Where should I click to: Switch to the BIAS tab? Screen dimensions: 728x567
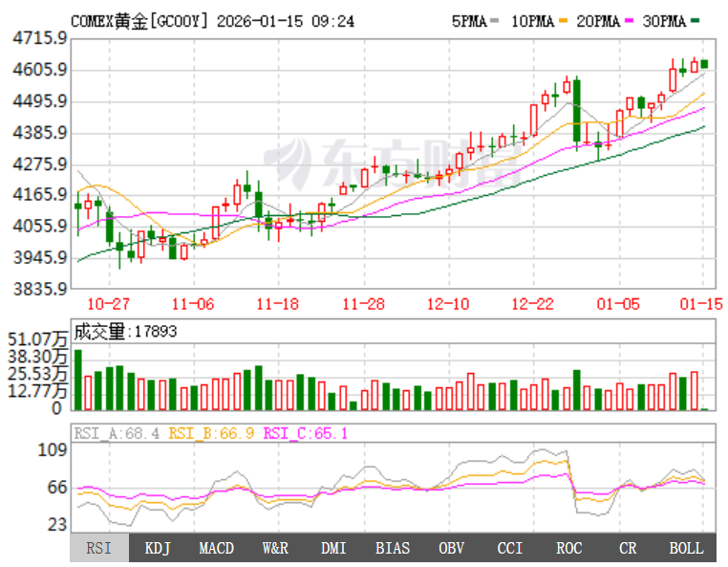(x=393, y=548)
